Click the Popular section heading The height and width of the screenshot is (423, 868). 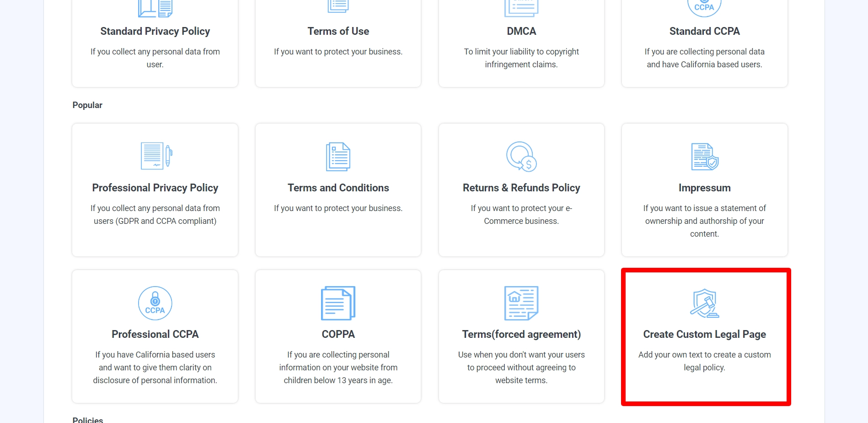pyautogui.click(x=87, y=105)
